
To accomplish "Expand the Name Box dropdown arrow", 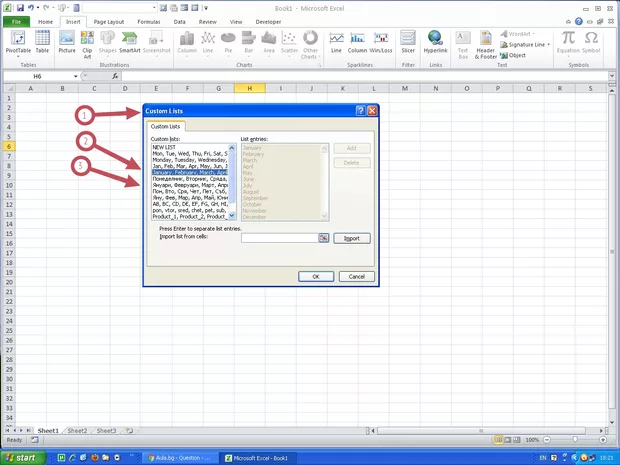I will point(75,76).
